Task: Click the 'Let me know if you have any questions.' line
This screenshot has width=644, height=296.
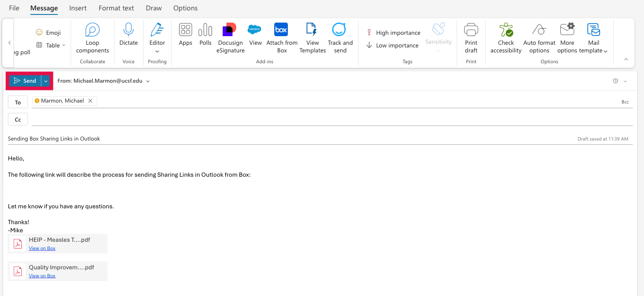Action: click(x=61, y=207)
